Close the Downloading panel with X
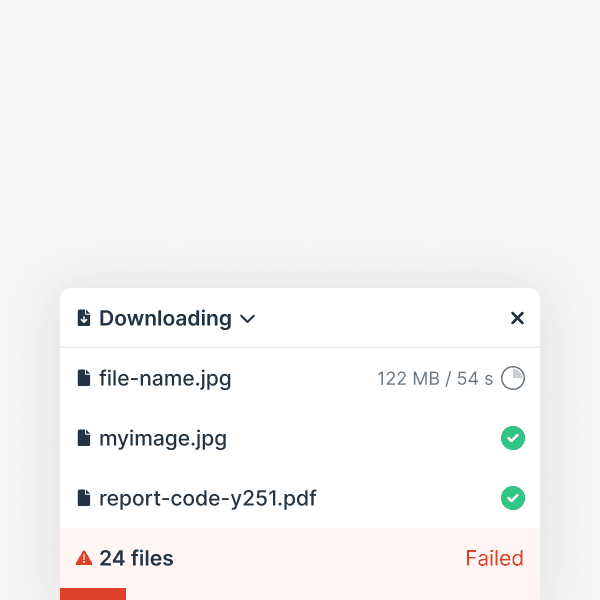Screen dimensions: 600x600 click(x=517, y=318)
